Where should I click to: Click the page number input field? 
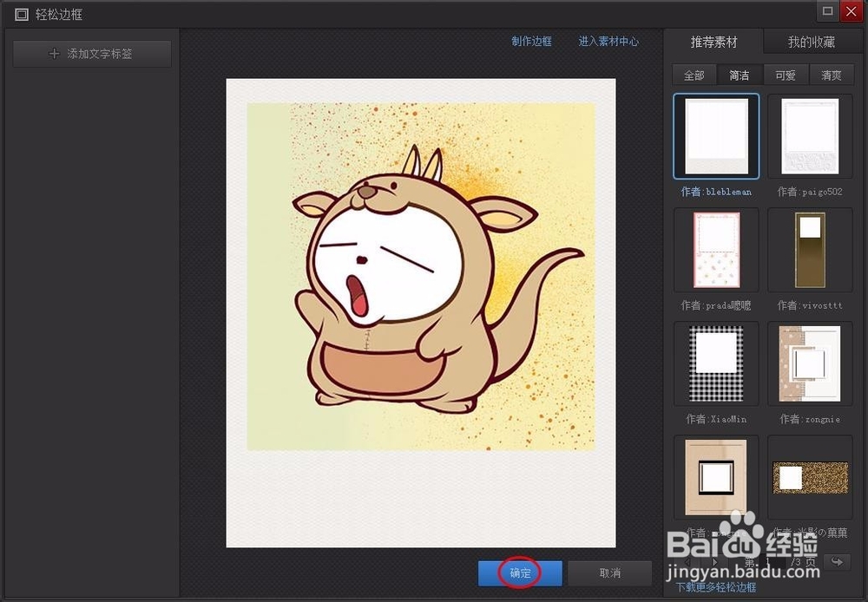point(773,562)
